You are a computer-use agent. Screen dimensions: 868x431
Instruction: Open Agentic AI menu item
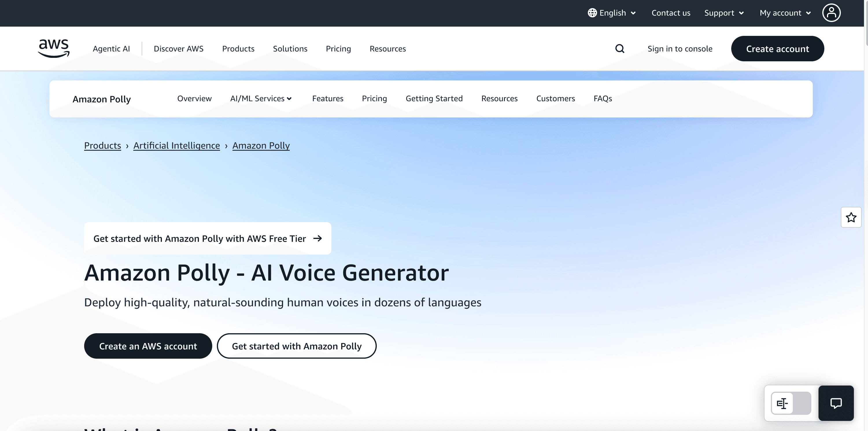coord(111,49)
